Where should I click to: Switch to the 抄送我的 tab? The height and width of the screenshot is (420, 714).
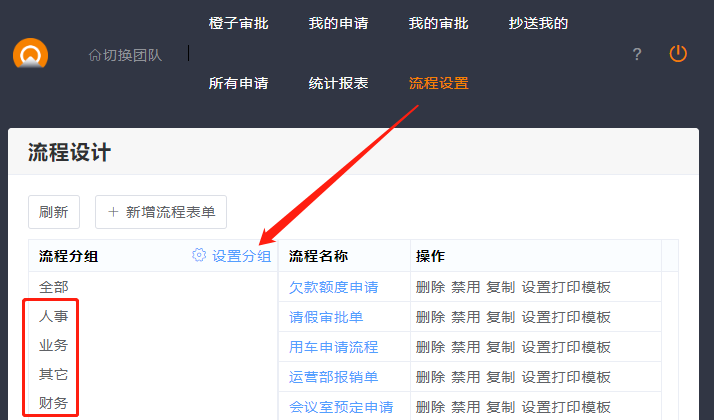point(538,23)
